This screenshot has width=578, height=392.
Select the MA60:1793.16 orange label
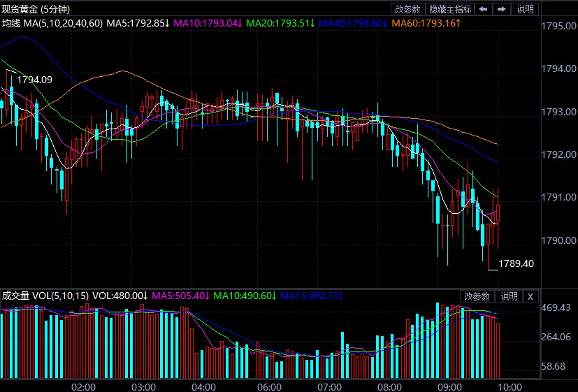[x=426, y=23]
